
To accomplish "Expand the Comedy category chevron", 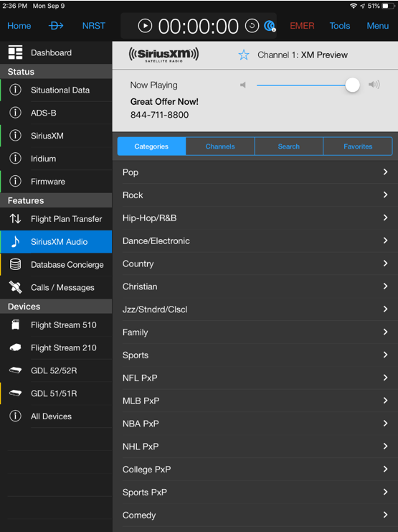I will (385, 515).
